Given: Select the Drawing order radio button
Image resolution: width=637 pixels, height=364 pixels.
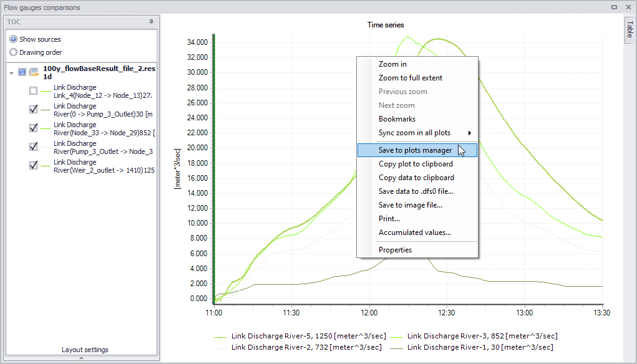Looking at the screenshot, I should pyautogui.click(x=13, y=52).
